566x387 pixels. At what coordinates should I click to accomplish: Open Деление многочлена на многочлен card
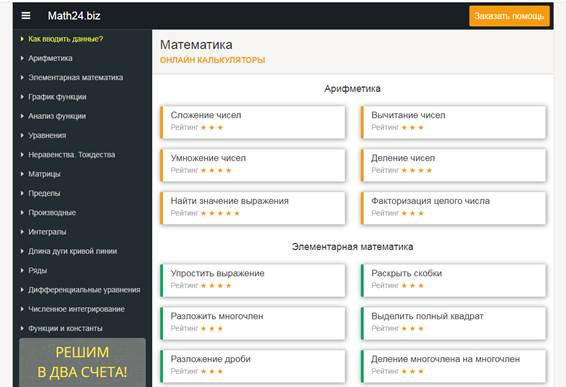pos(453,366)
